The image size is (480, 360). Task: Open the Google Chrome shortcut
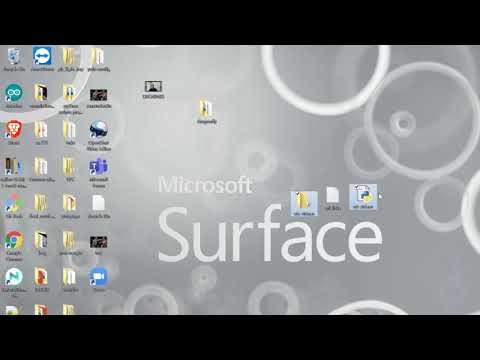point(14,246)
